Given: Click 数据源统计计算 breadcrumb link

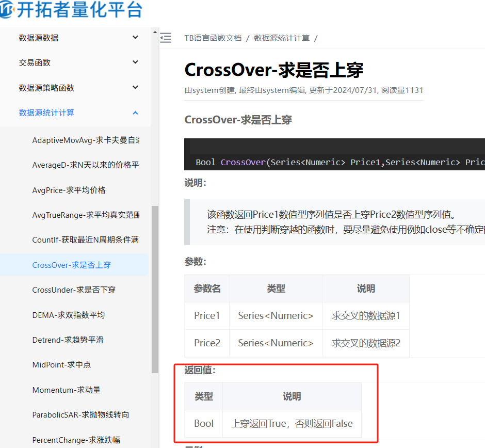Looking at the screenshot, I should tap(282, 38).
